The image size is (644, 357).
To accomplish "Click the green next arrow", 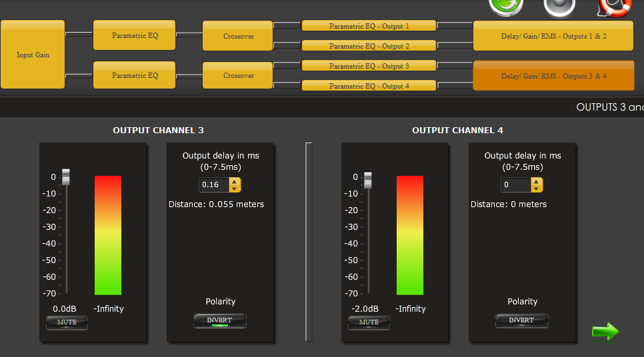I will (605, 331).
